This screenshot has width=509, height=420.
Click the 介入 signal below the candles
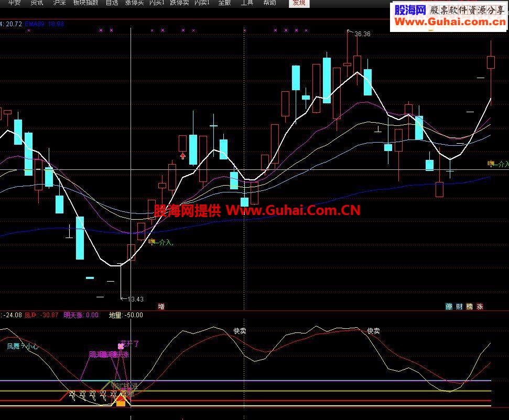pos(161,242)
